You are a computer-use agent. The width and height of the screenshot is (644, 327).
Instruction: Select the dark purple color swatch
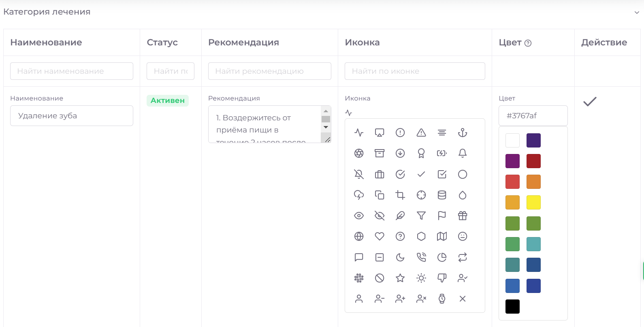(x=533, y=140)
